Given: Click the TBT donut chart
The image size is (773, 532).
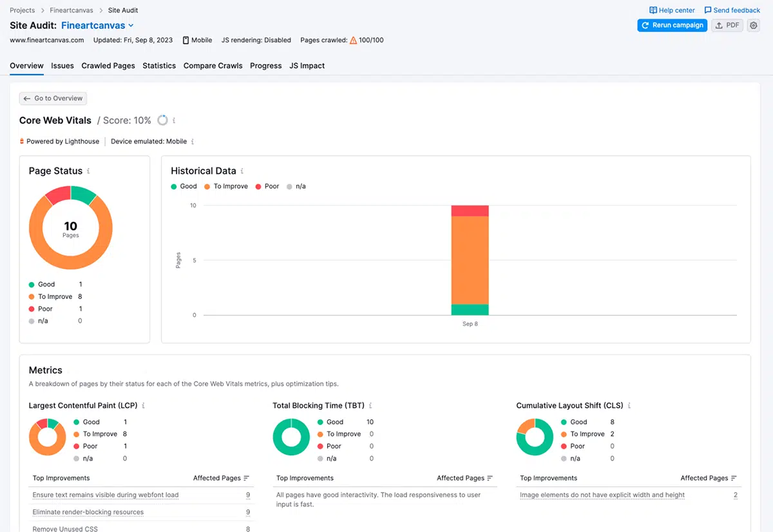Looking at the screenshot, I should (x=291, y=437).
